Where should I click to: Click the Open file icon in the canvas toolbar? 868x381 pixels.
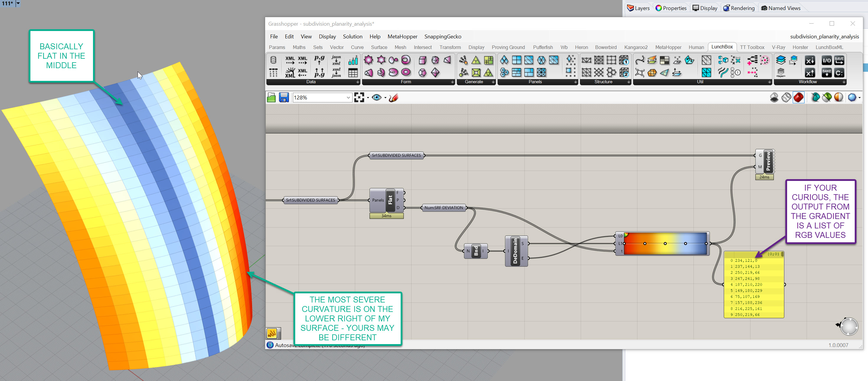pos(271,98)
